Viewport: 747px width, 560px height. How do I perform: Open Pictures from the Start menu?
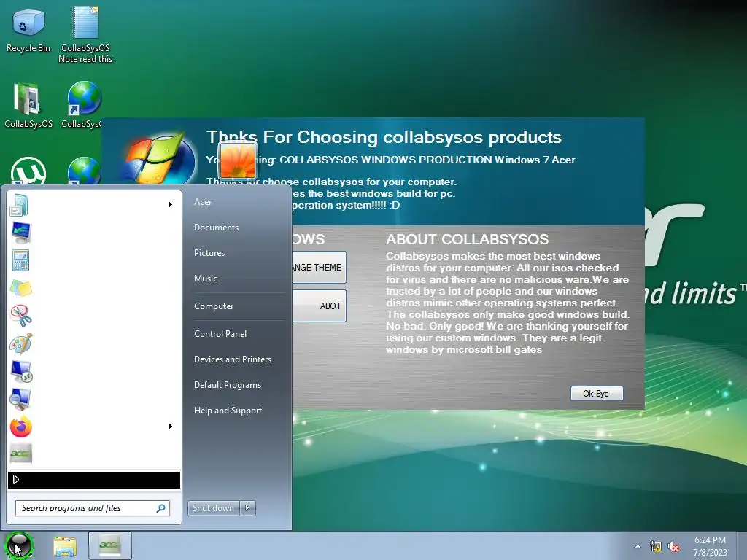[209, 253]
